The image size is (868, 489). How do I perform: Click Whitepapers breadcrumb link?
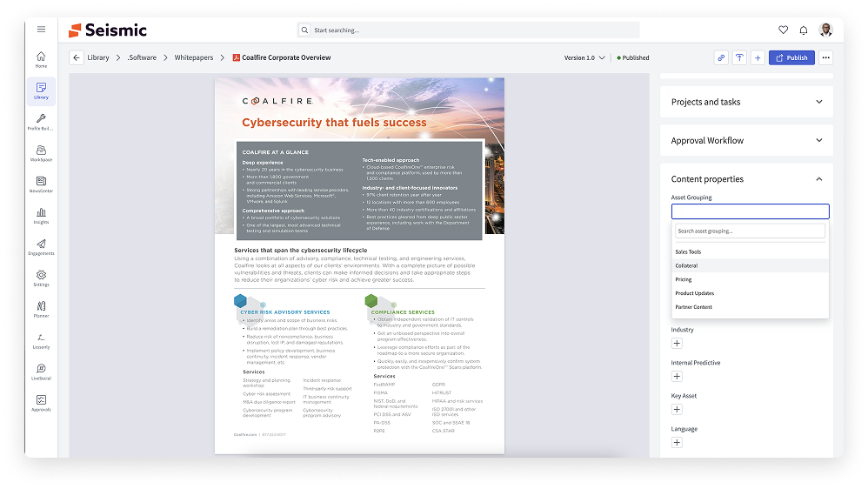coord(194,57)
